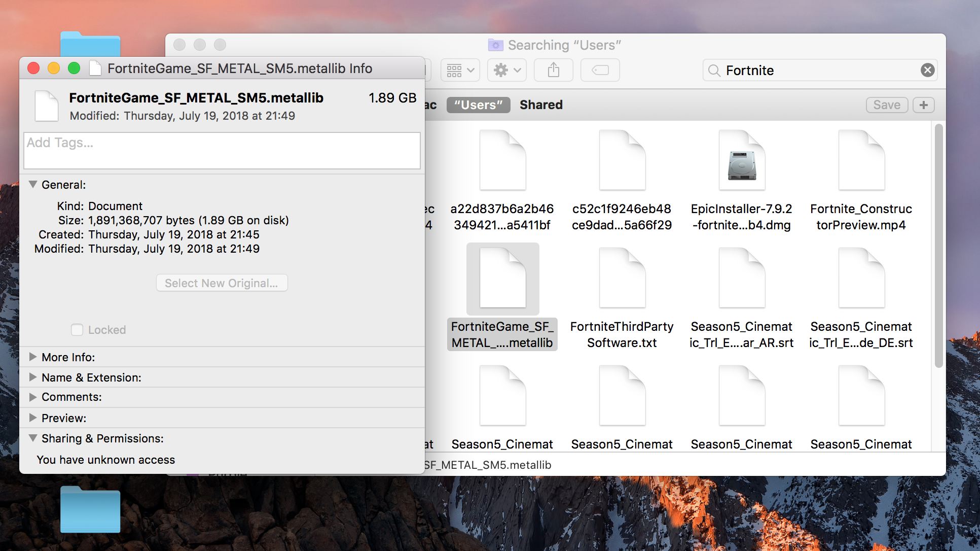Toggle the Locked checkbox
Image resolution: width=980 pixels, height=551 pixels.
tap(77, 330)
